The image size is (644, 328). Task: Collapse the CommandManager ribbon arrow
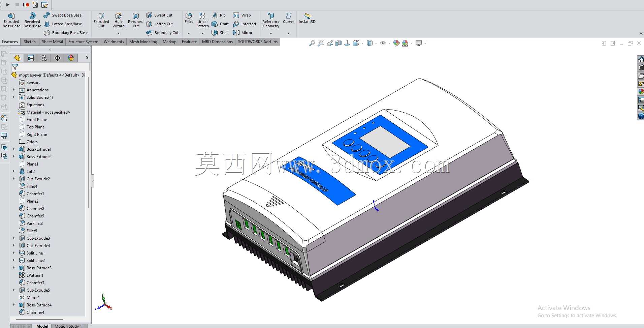[640, 33]
